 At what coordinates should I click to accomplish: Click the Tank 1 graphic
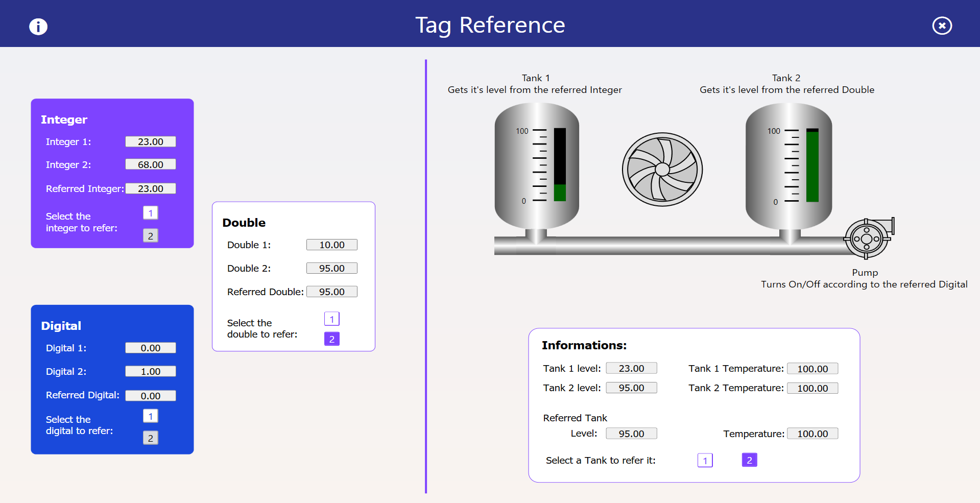pyautogui.click(x=536, y=166)
